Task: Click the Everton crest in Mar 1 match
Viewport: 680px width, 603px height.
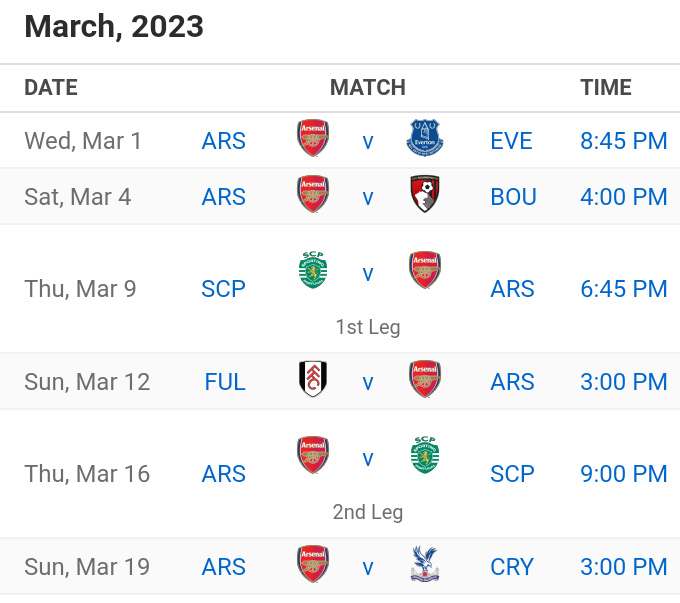Action: (x=425, y=138)
